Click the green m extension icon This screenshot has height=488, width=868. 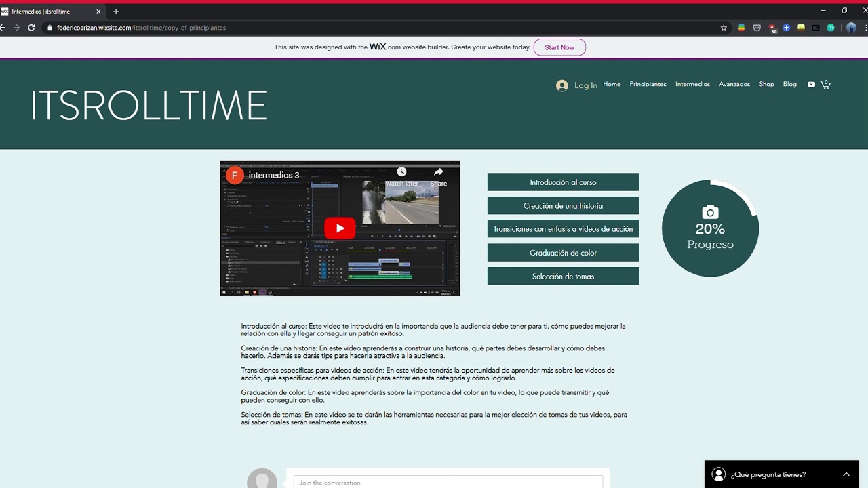pos(831,28)
